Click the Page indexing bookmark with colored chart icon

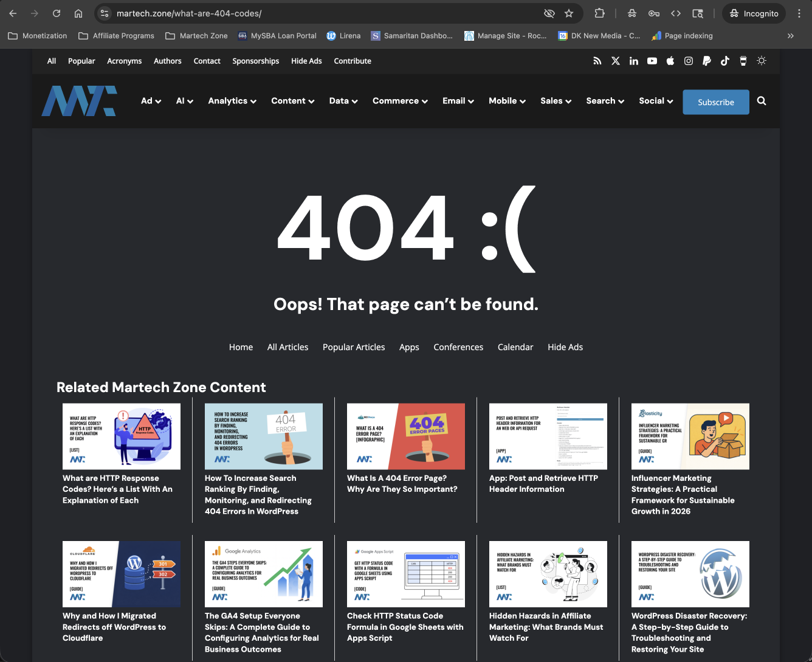point(681,36)
